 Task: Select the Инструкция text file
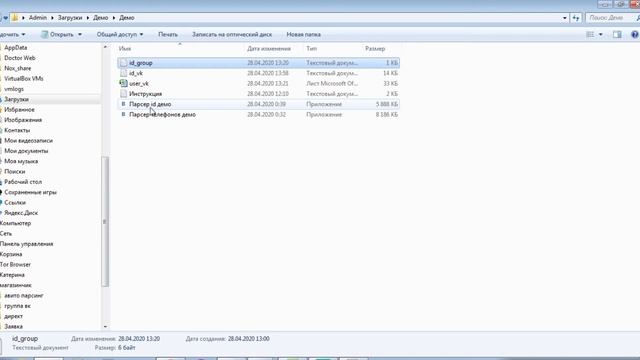258,94
